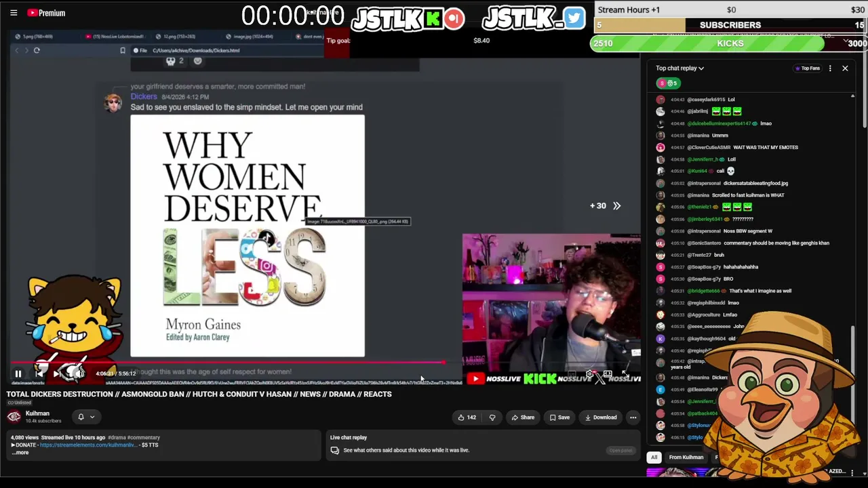Download the video
Screen dimensions: 868x488
tap(601, 418)
